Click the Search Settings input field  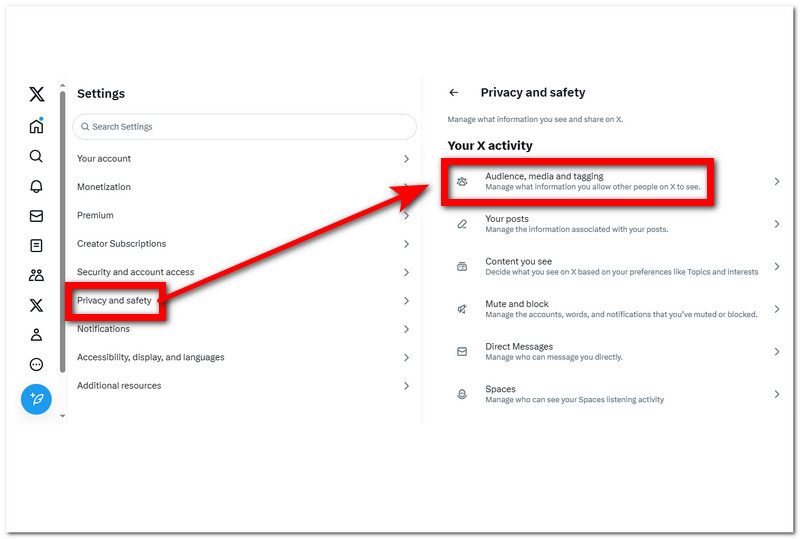244,127
